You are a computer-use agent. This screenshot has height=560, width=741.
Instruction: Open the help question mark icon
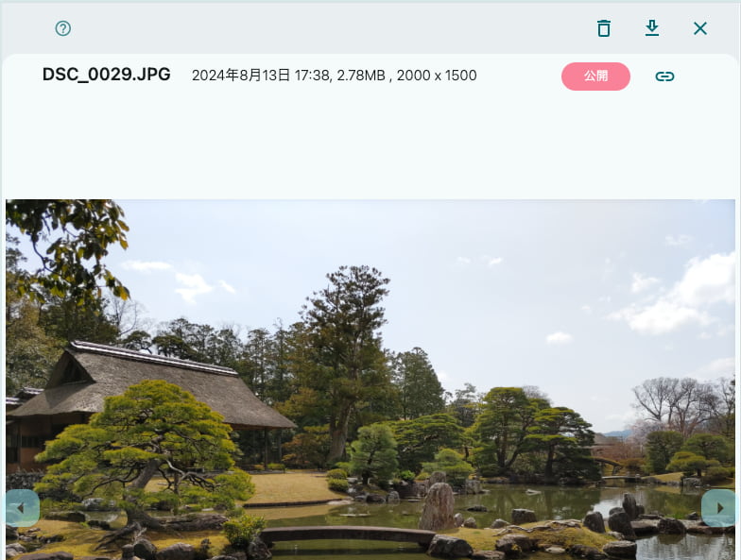tap(63, 28)
